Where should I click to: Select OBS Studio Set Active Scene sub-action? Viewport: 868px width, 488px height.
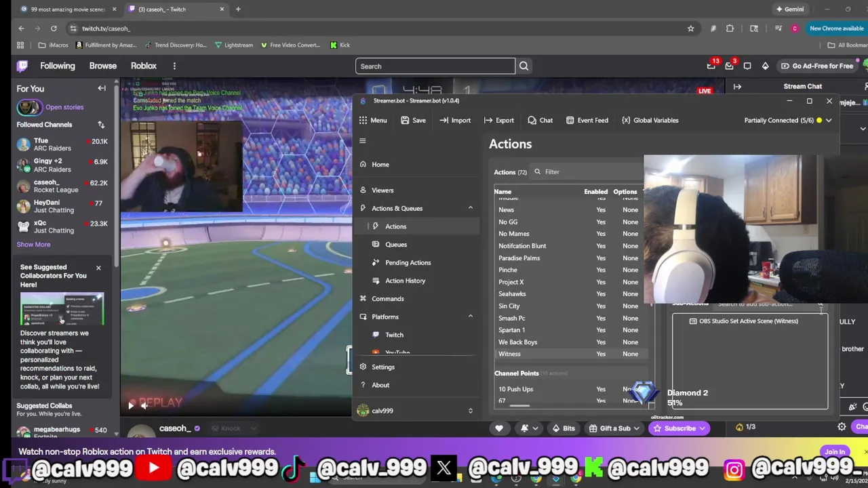(x=749, y=321)
